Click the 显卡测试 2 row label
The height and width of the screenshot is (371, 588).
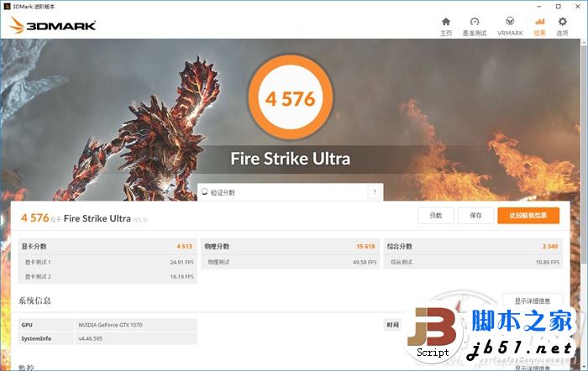(x=38, y=276)
